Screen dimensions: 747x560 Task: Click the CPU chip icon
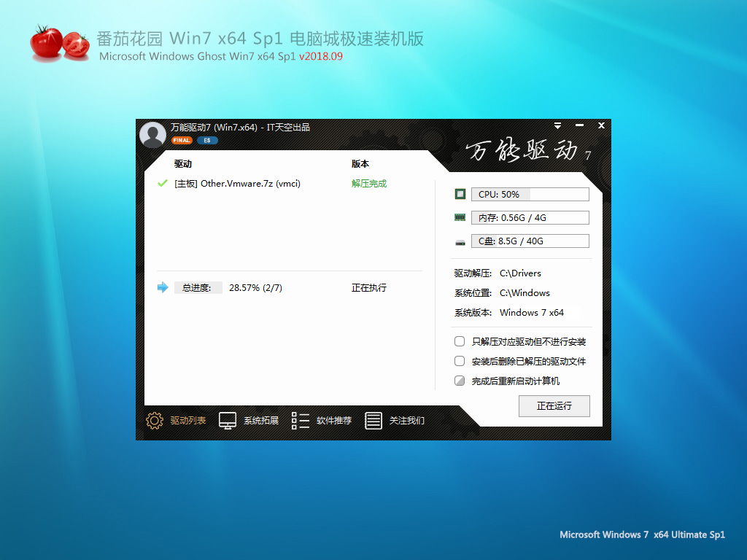click(x=460, y=194)
